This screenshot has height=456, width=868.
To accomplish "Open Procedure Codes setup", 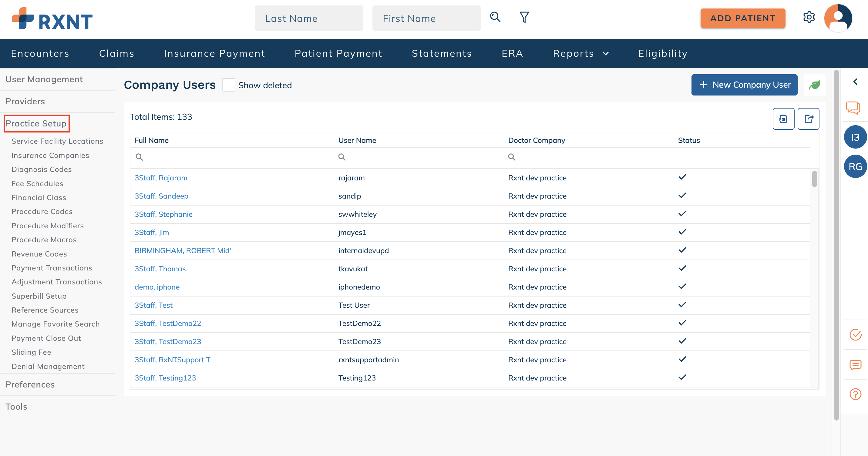I will pos(42,212).
